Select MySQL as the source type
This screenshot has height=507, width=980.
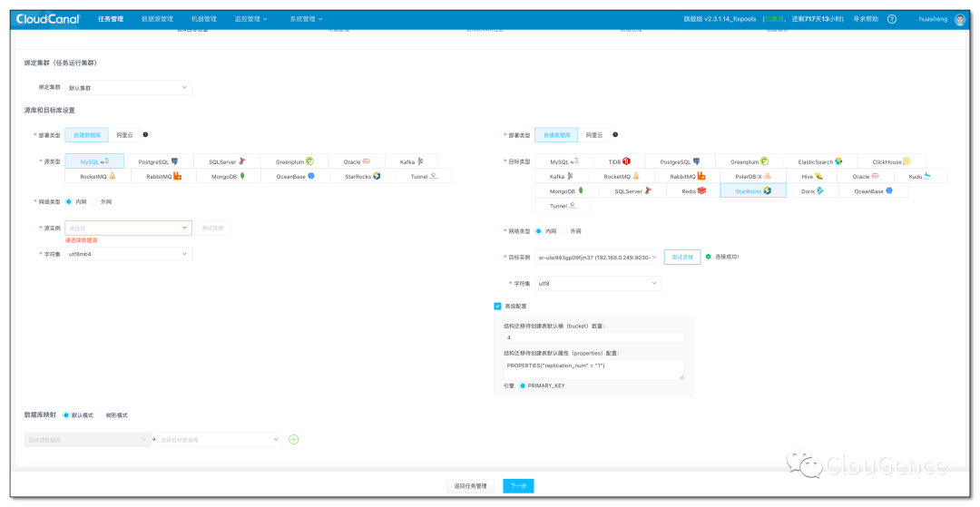click(94, 161)
